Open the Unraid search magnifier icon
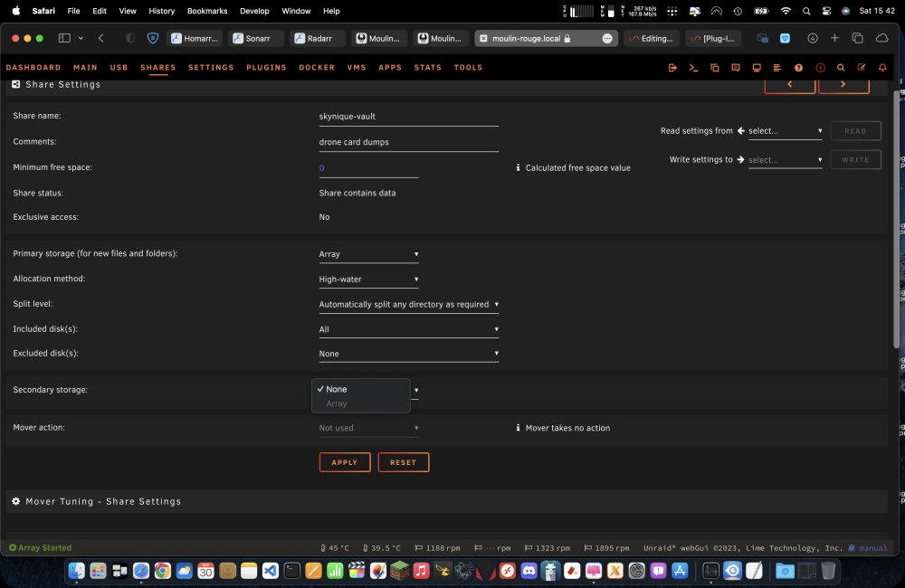 click(841, 68)
